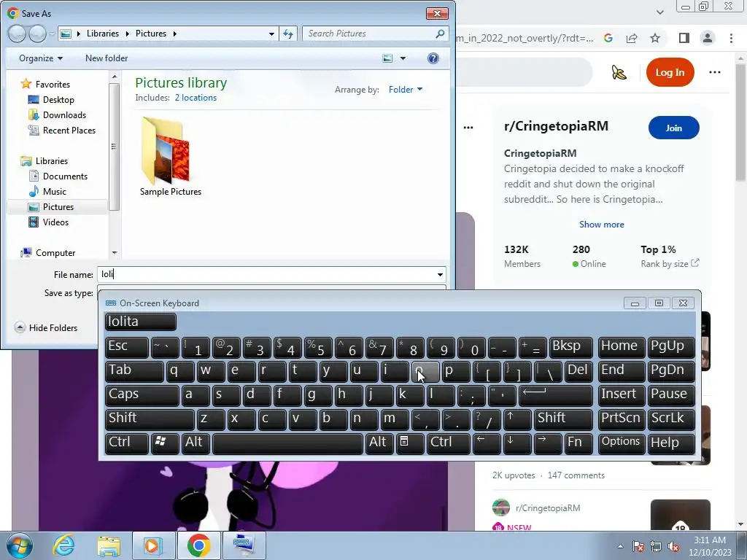Image resolution: width=747 pixels, height=560 pixels.
Task: Open Chrome profile avatar icon
Action: [708, 38]
